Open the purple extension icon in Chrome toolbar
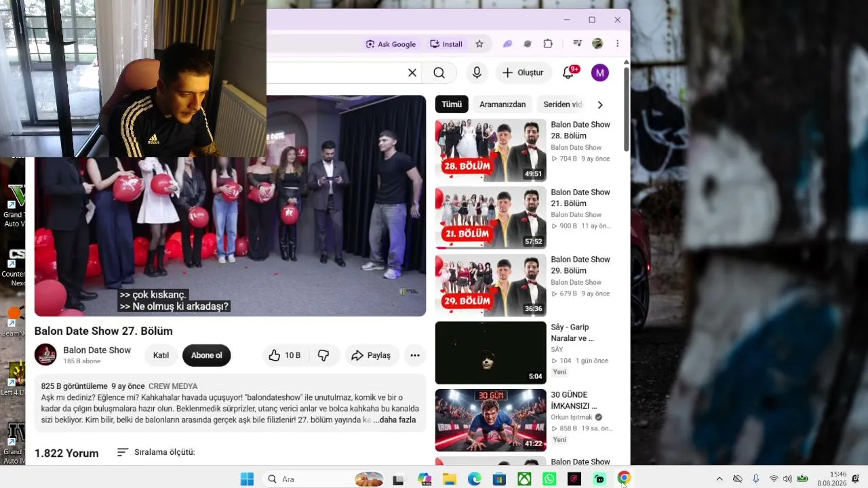Screen dimensions: 868x488 pyautogui.click(x=507, y=44)
